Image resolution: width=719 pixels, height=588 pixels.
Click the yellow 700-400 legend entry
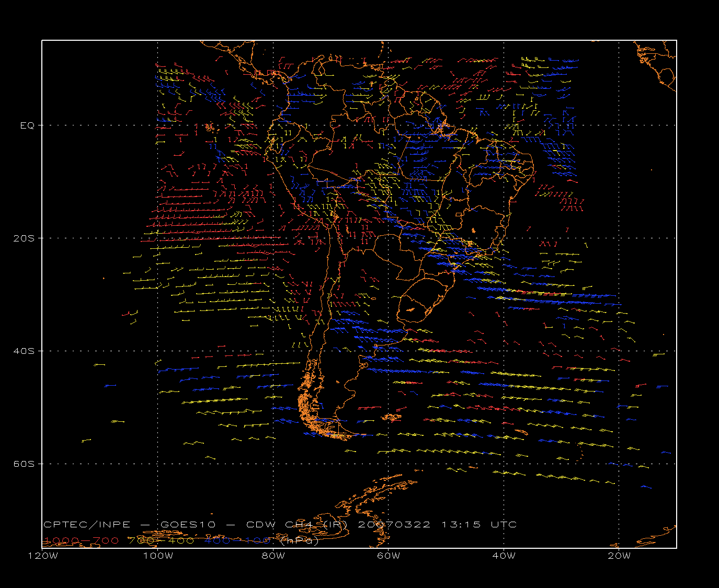click(162, 540)
